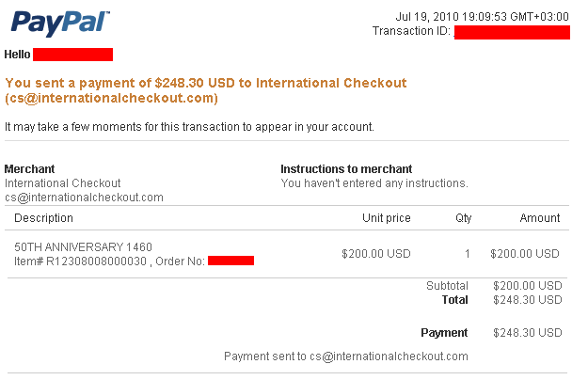Click the redacted Order No value
Viewport: 588px width, 380px height.
(x=231, y=261)
